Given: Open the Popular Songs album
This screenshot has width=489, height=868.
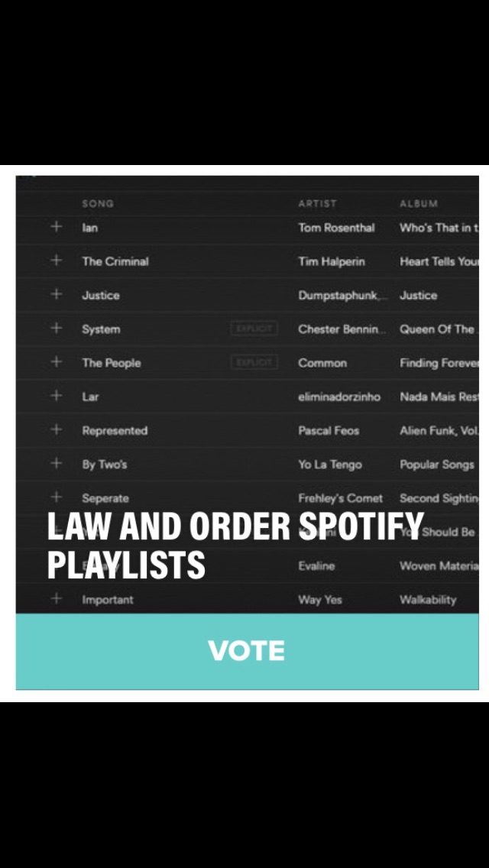Looking at the screenshot, I should pyautogui.click(x=437, y=465).
